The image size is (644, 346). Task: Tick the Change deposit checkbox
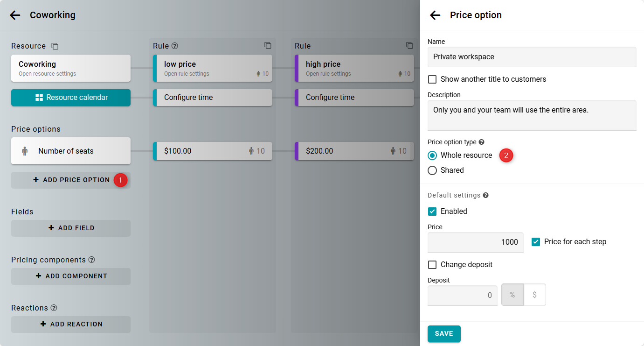[x=432, y=265]
